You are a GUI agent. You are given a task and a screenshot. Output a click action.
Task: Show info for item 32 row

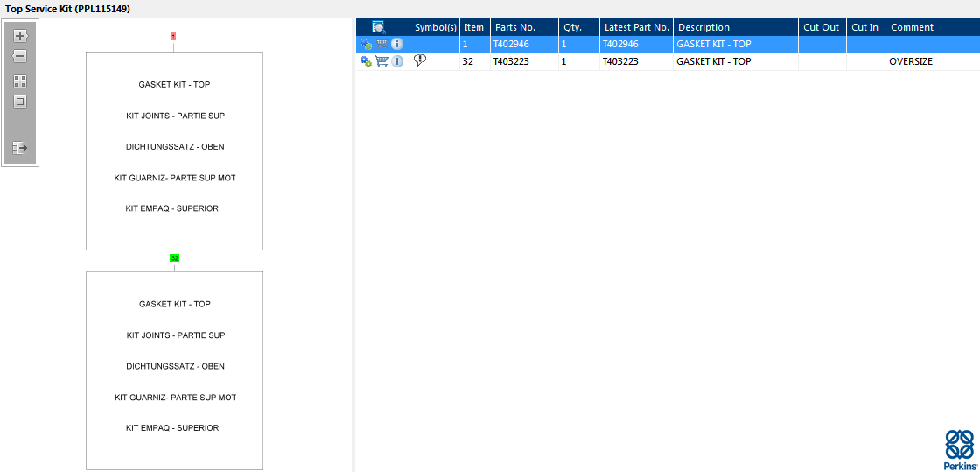click(x=397, y=61)
